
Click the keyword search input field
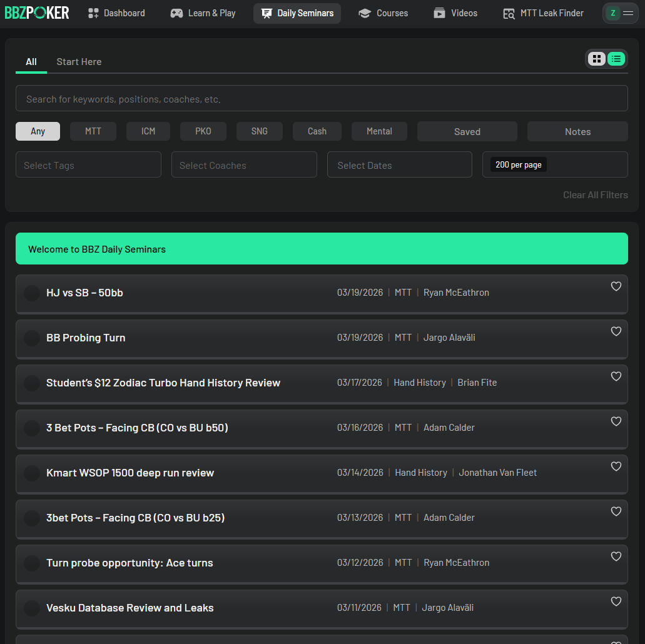click(322, 99)
